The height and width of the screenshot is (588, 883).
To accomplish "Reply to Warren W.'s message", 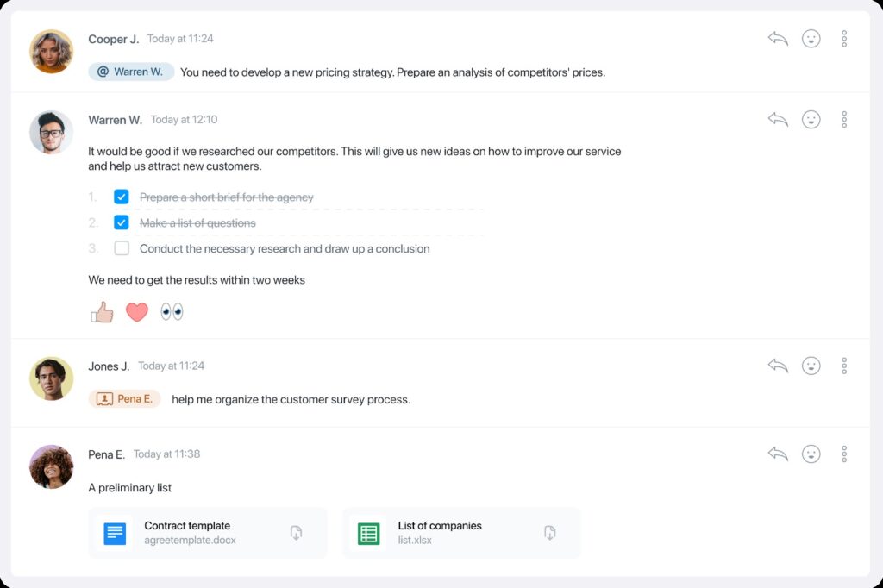I will coord(778,120).
